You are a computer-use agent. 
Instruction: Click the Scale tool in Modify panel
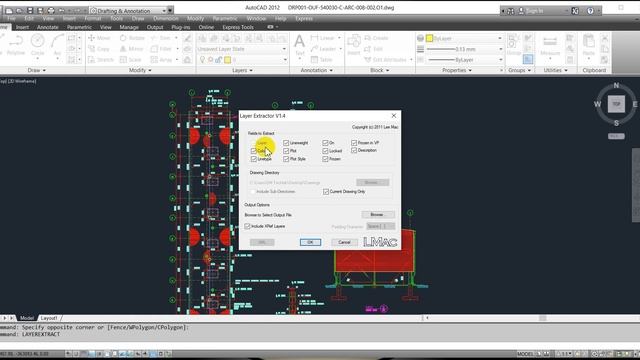click(130, 60)
